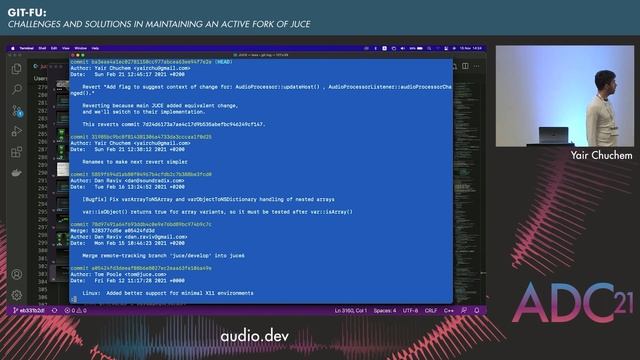640x360 pixels.
Task: Open the Docker view in activity bar
Action: [x=17, y=173]
